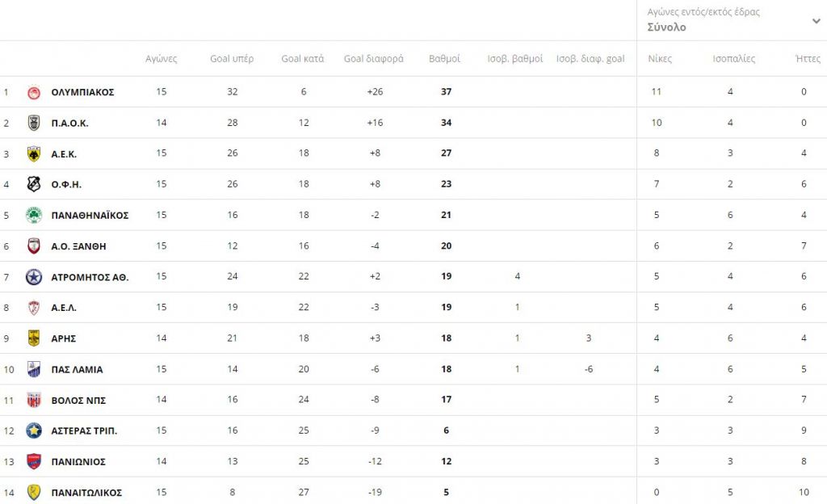827x504 pixels.
Task: Click the Goal διαφορά column header
Action: (x=374, y=59)
